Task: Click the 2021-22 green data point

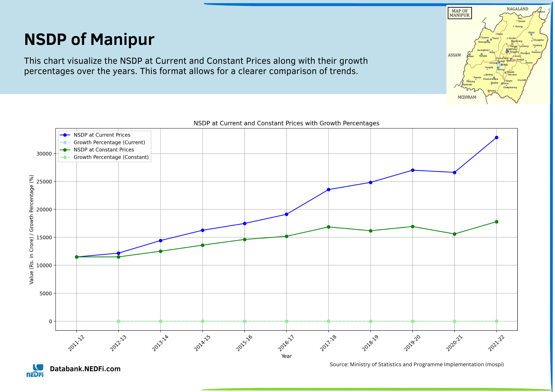Action: tap(496, 222)
